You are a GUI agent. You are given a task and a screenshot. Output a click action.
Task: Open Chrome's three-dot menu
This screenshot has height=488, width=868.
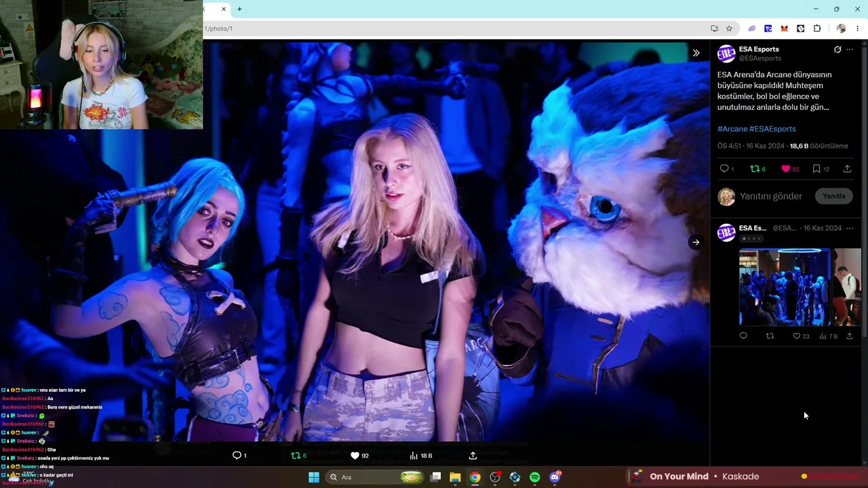point(858,28)
